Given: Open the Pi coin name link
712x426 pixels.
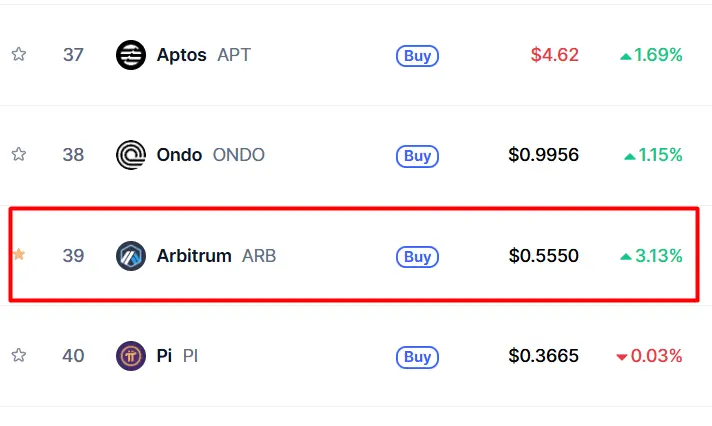Looking at the screenshot, I should [x=164, y=356].
